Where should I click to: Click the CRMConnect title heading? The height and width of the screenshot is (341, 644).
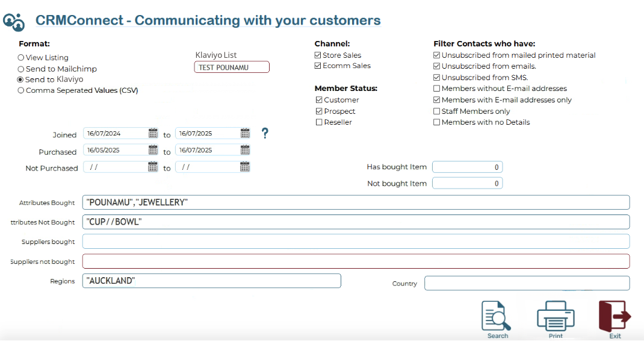(208, 20)
